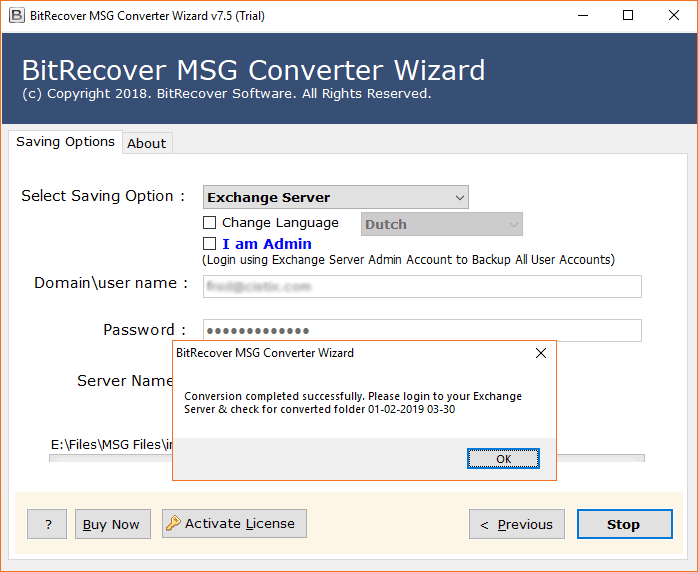698x572 pixels.
Task: Click the key icon on Activate License
Action: [173, 523]
